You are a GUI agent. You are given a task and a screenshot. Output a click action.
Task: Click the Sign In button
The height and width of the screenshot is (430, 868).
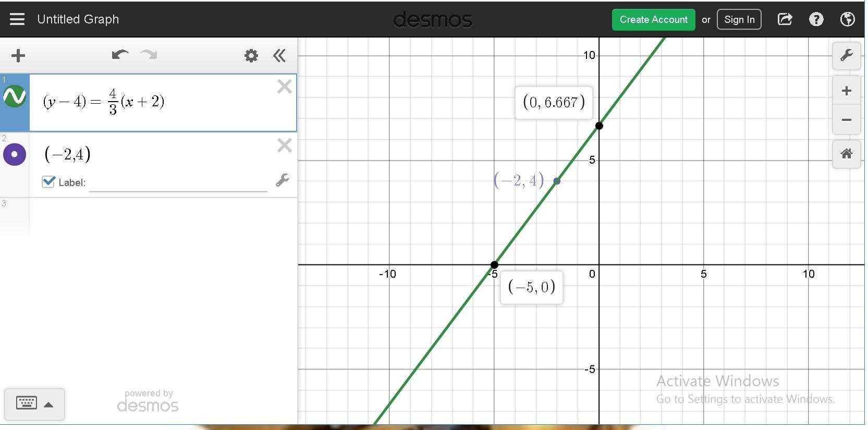pos(739,20)
